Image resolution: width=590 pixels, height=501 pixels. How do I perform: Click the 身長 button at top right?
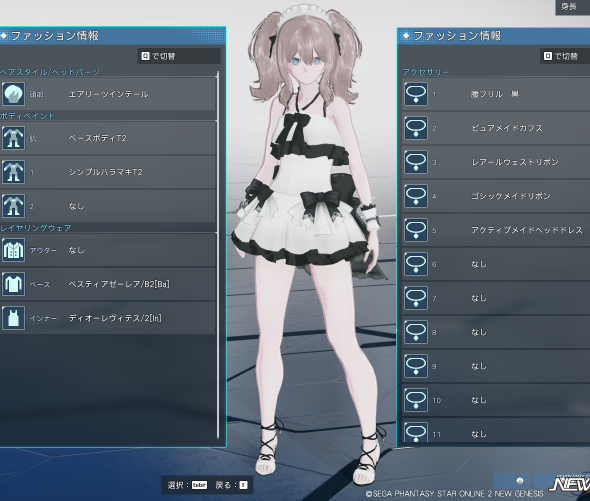pyautogui.click(x=572, y=7)
